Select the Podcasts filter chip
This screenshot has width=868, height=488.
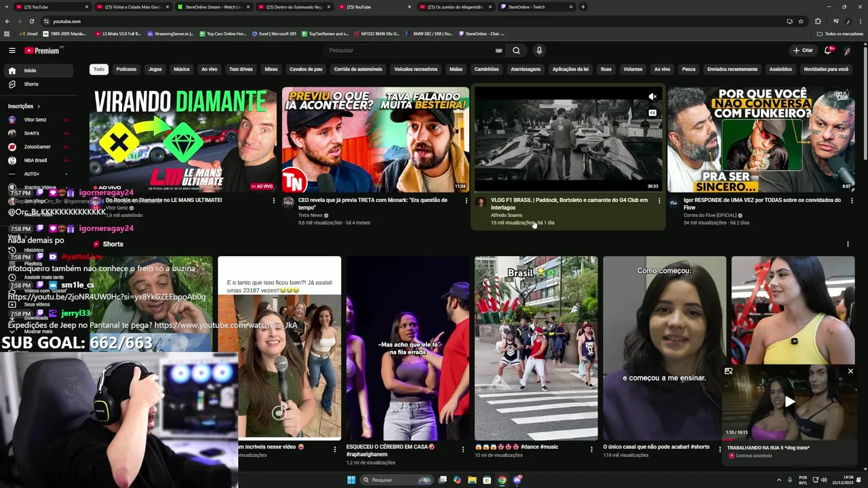tap(126, 69)
